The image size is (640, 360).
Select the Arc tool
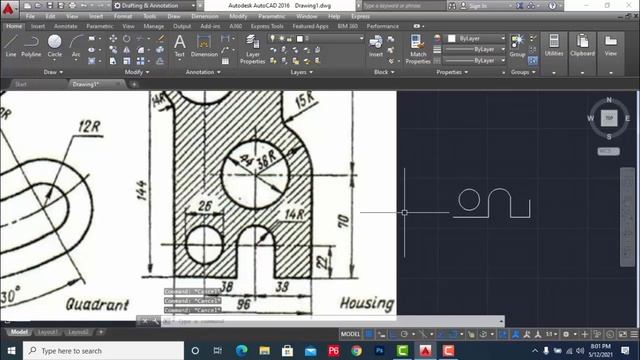tap(76, 45)
